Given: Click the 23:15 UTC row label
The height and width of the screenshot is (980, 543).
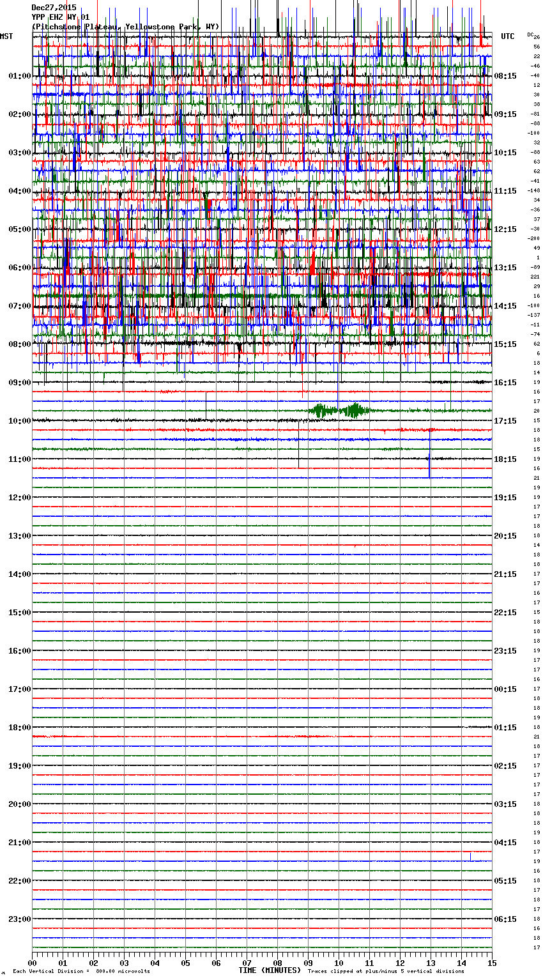Looking at the screenshot, I should [x=505, y=651].
